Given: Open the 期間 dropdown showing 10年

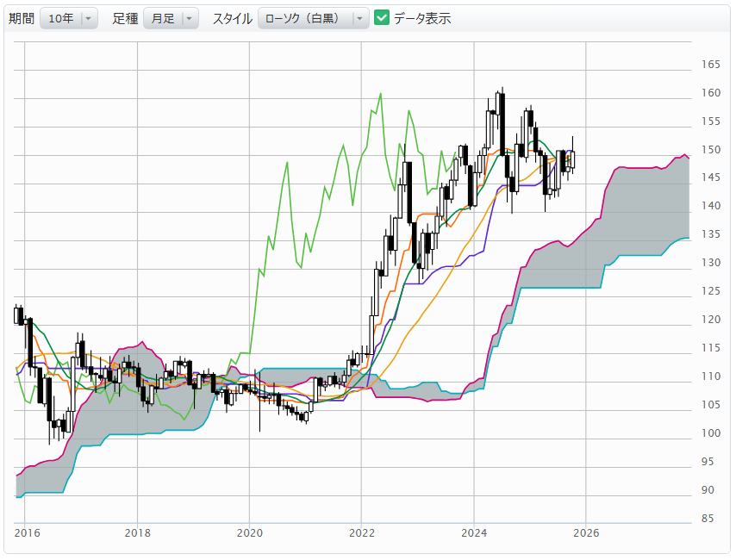Looking at the screenshot, I should pos(68,18).
